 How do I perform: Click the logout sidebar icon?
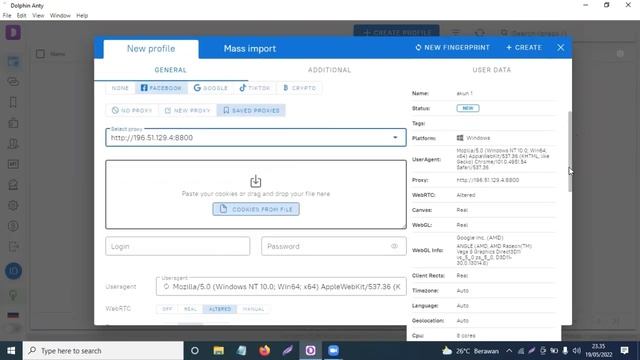click(13, 247)
